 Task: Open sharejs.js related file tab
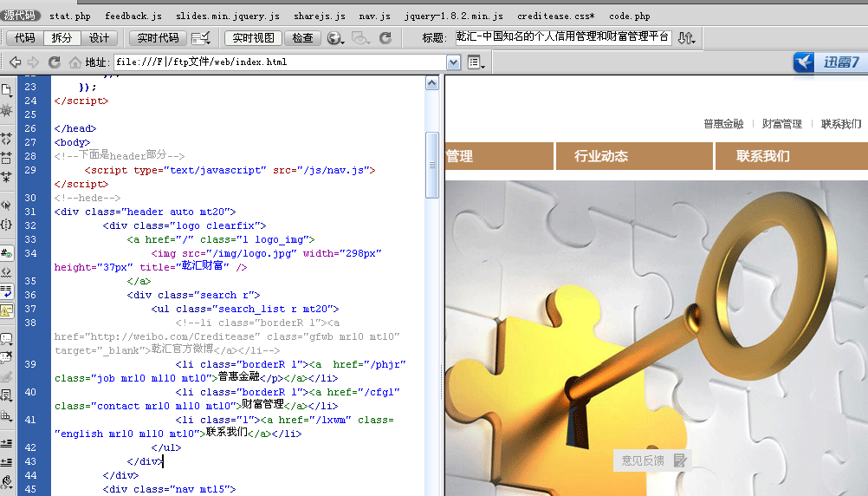(320, 16)
